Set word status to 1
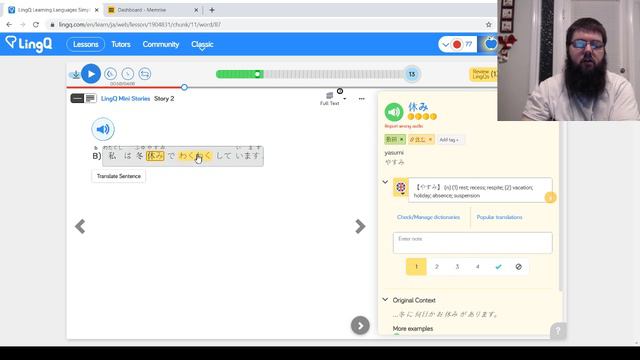 point(416,267)
